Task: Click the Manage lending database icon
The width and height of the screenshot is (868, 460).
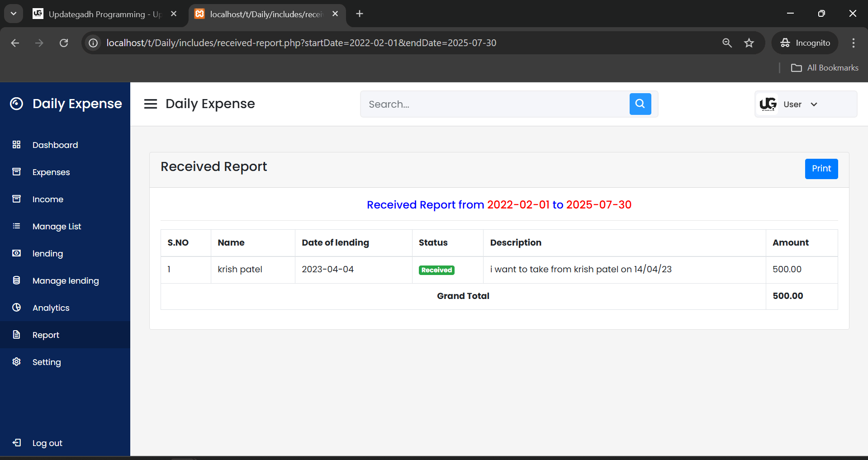Action: point(17,280)
